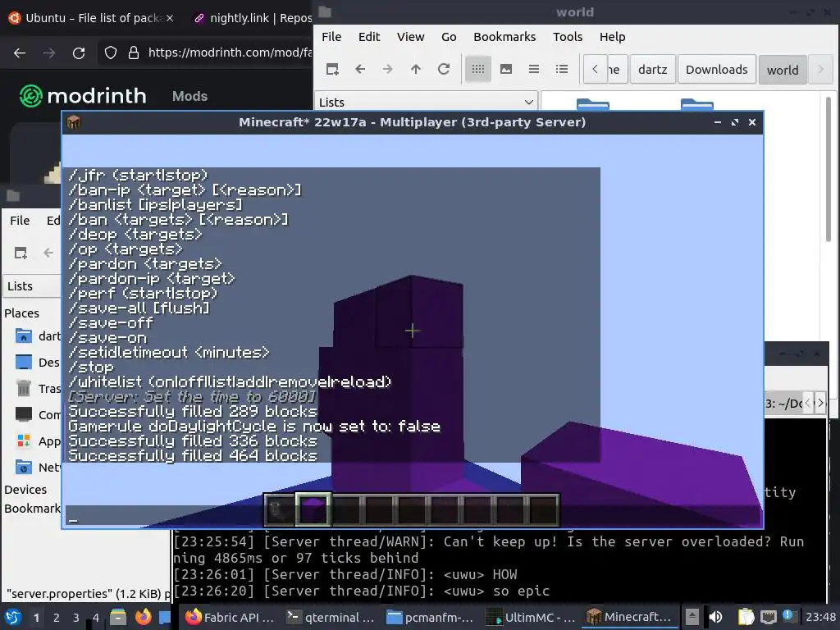Open Desktop in Places sidebar
Image resolution: width=840 pixels, height=630 pixels.
(x=38, y=362)
